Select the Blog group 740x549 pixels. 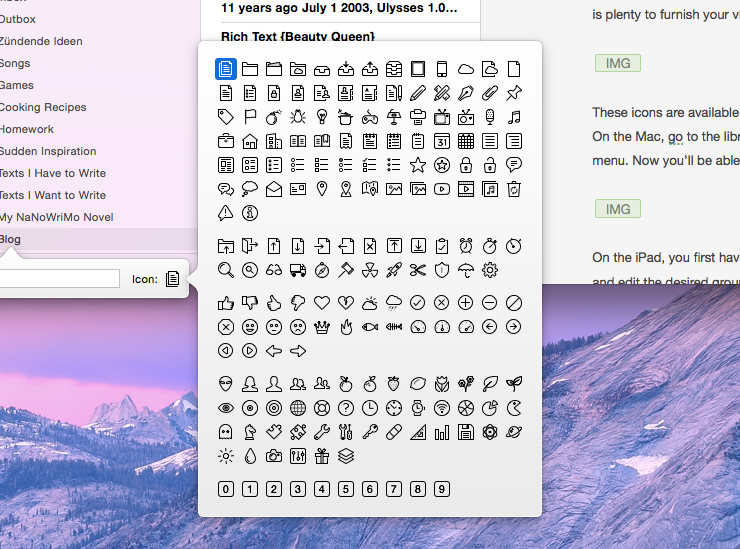99,239
